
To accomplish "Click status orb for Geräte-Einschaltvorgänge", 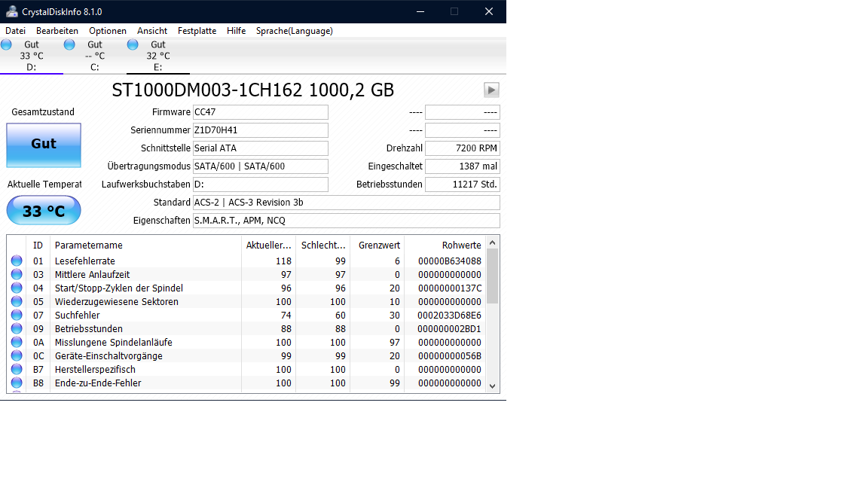I will [x=17, y=355].
